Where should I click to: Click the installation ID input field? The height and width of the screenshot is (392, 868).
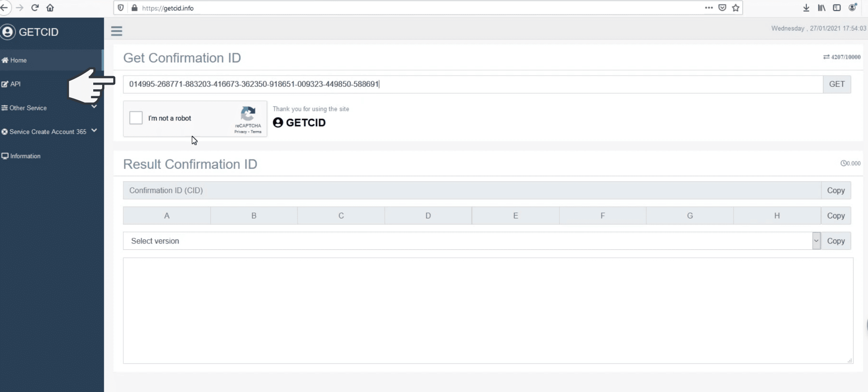473,84
